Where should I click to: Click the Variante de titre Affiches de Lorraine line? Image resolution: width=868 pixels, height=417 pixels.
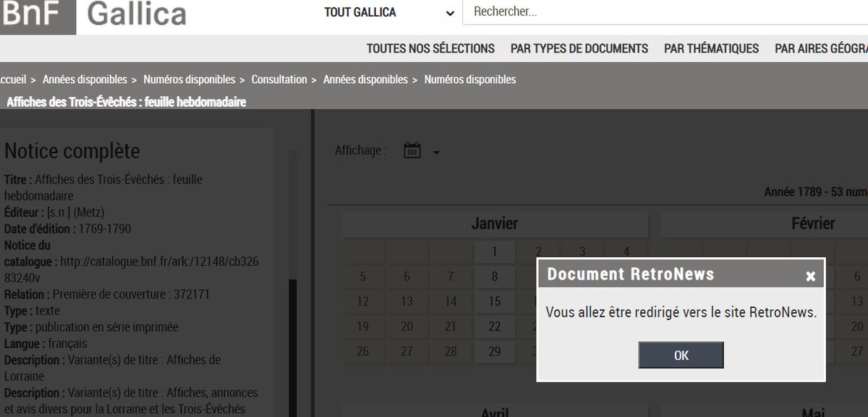point(113,368)
